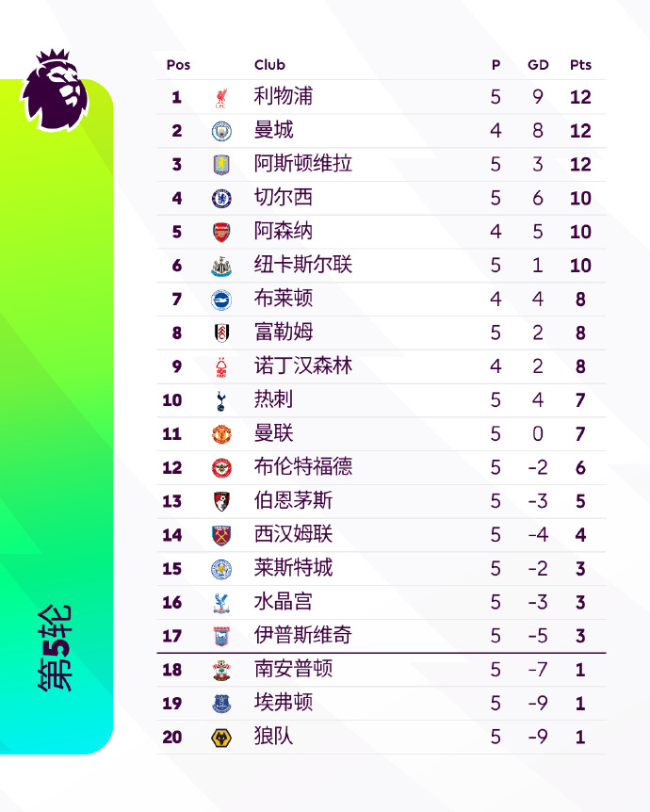Screen dimensions: 650x812
Task: Open the 布莱顿 team name
Action: (284, 299)
